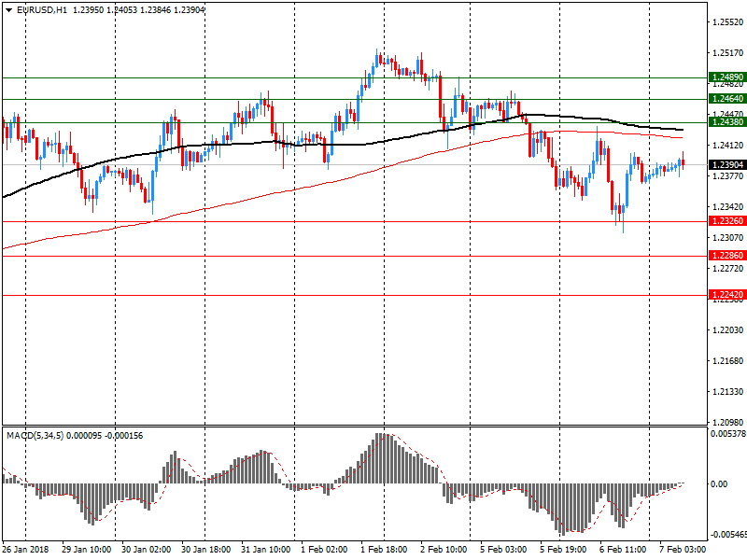Screen dimensions: 747x560
Task: Select the green 1.24640 level label
Action: pyautogui.click(x=726, y=98)
